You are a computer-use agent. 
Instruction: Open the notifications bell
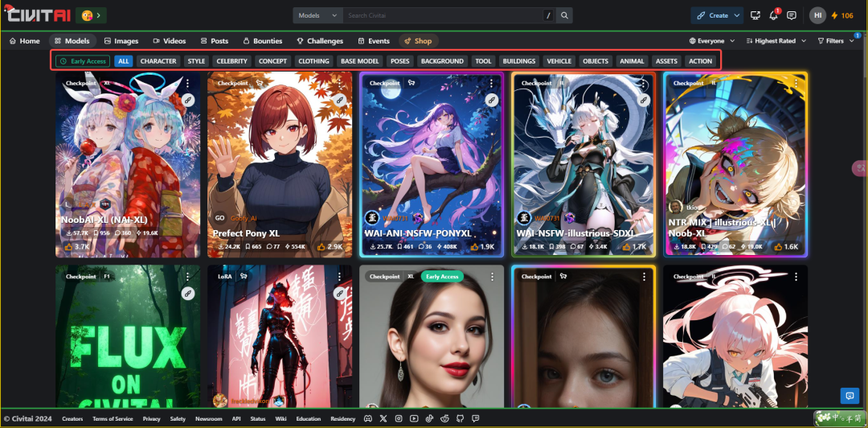[x=774, y=15]
